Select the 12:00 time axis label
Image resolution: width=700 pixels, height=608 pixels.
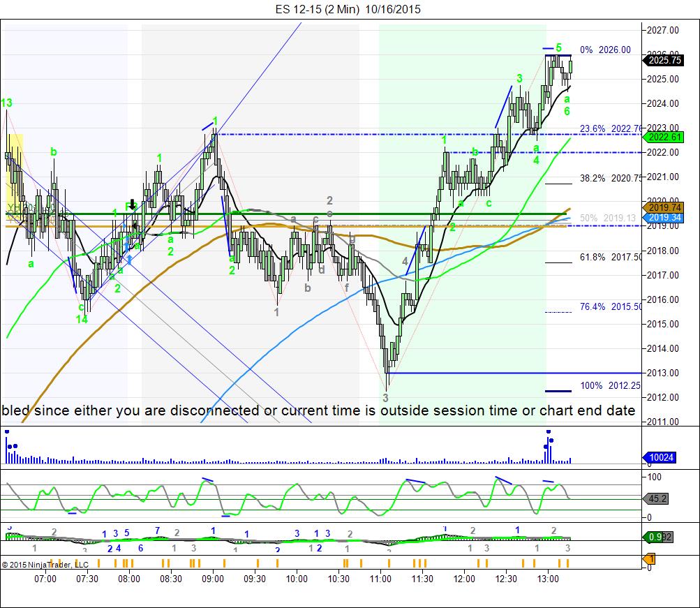[x=464, y=579]
